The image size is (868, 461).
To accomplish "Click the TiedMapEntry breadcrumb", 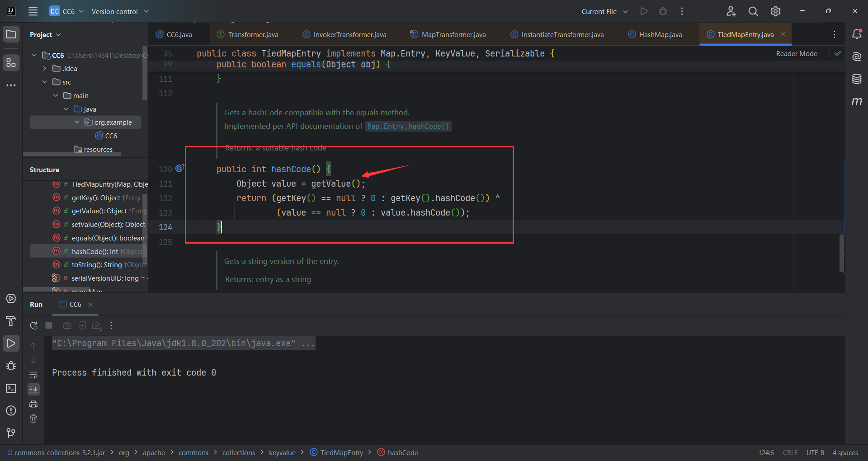I will tap(337, 452).
